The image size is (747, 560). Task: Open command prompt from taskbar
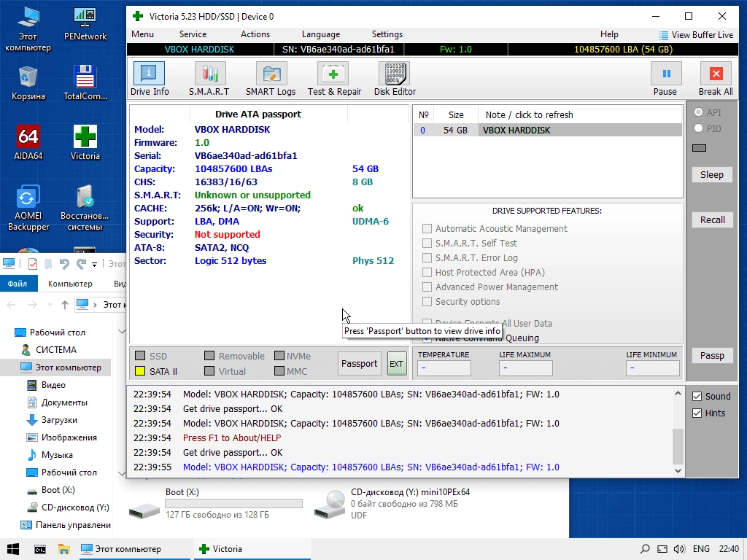coord(40,549)
